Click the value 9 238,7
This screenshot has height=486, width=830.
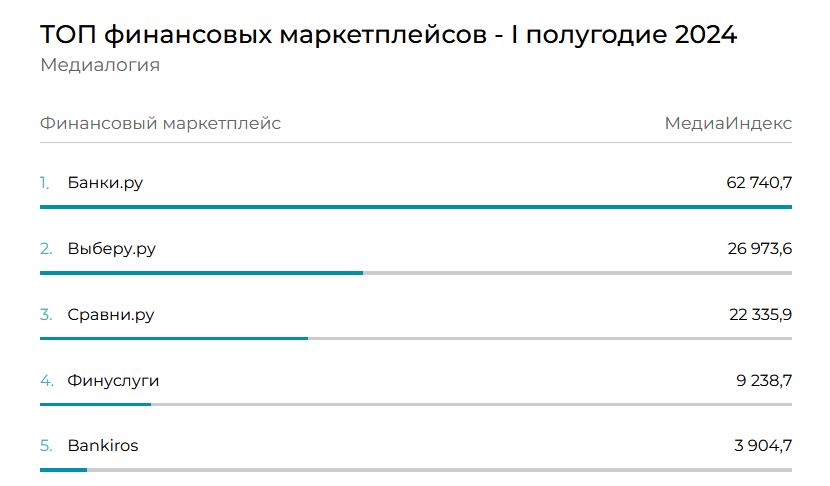point(763,381)
